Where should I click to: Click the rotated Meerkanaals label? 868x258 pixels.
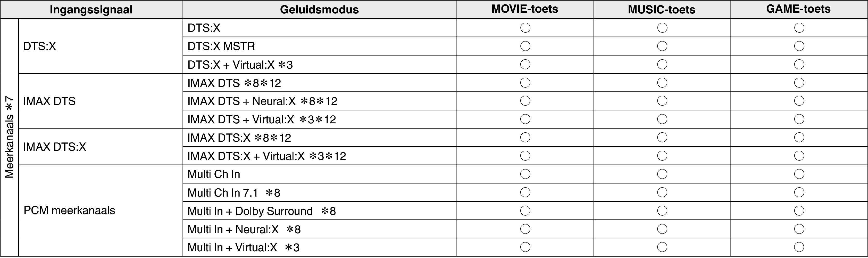pos(9,137)
